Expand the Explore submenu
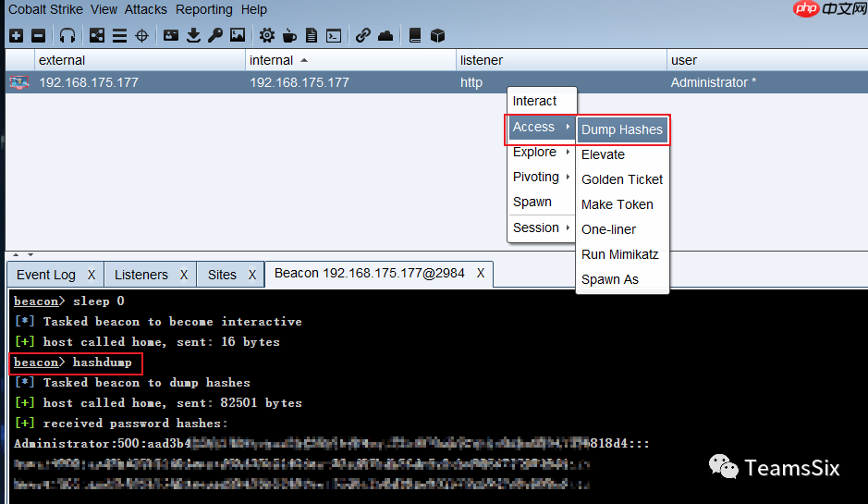 542,152
